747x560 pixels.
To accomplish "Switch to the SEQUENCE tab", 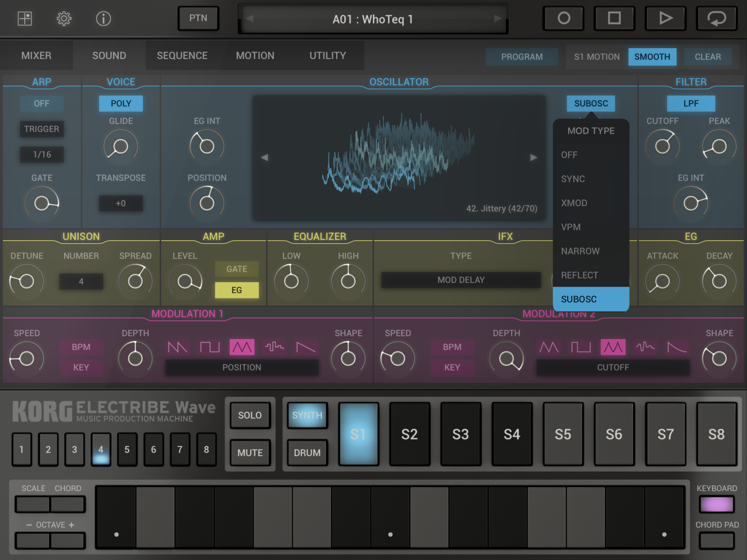I will tap(182, 55).
